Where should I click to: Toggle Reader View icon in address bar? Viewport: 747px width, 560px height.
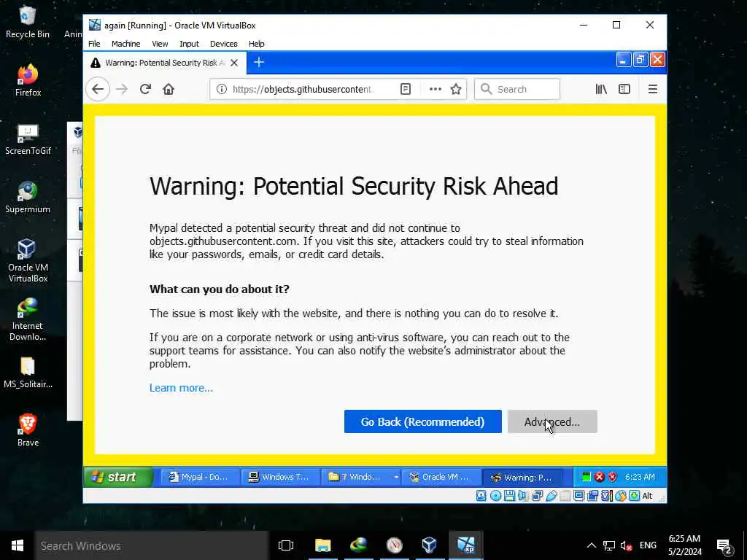pos(406,89)
